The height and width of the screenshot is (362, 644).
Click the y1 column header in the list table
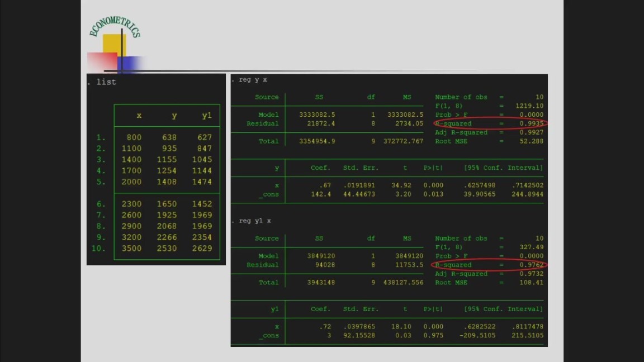pyautogui.click(x=207, y=115)
